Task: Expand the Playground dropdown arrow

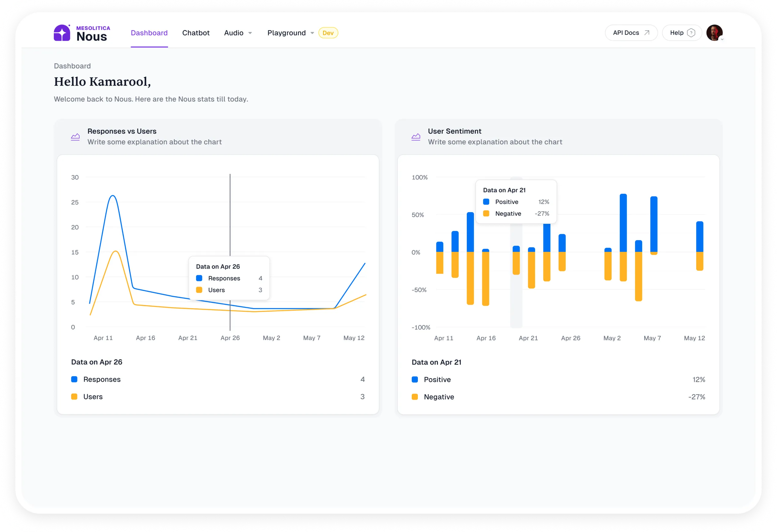Action: click(x=312, y=33)
